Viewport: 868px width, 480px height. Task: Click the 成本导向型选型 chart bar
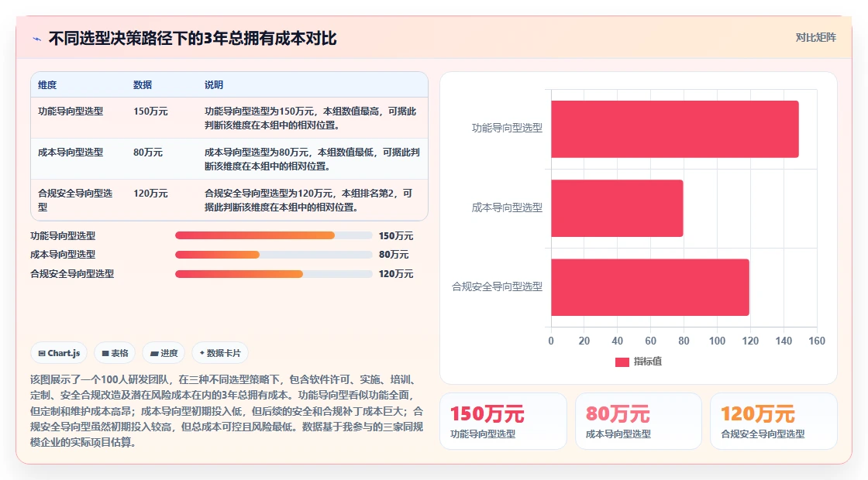[617, 208]
